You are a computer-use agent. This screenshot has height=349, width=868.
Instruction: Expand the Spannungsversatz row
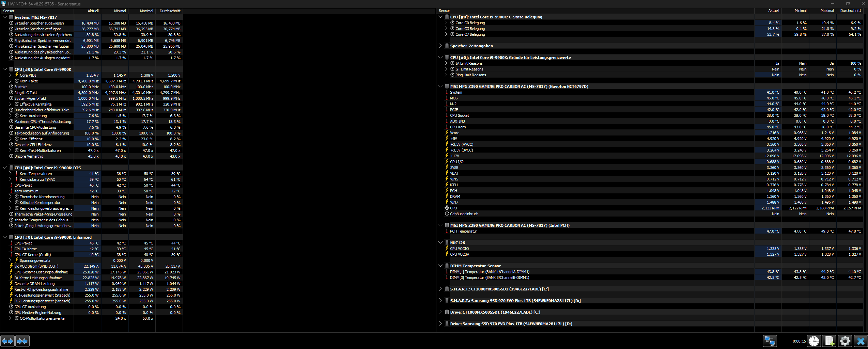pyautogui.click(x=10, y=260)
